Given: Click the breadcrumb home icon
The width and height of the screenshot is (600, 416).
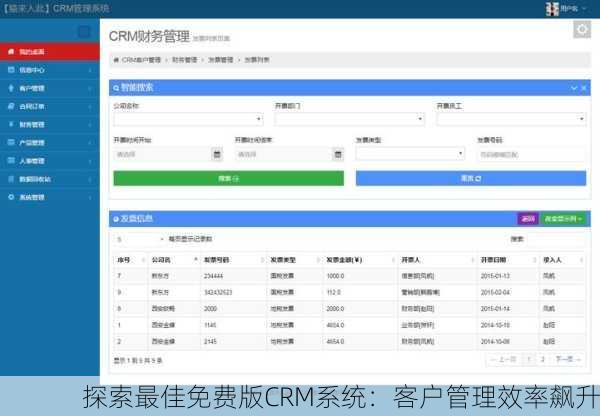Looking at the screenshot, I should point(116,60).
